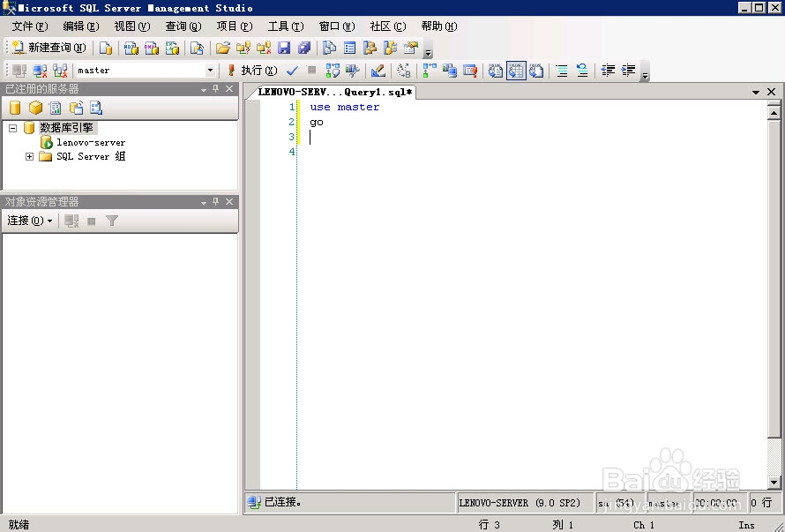Screen dimensions: 785x532
Task: Open the 帮助(H) menu
Action: click(439, 26)
